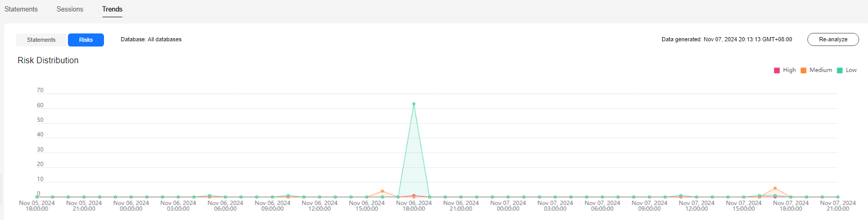Click the 70 y-axis value
Viewport: 868px width, 220px height.
40,90
